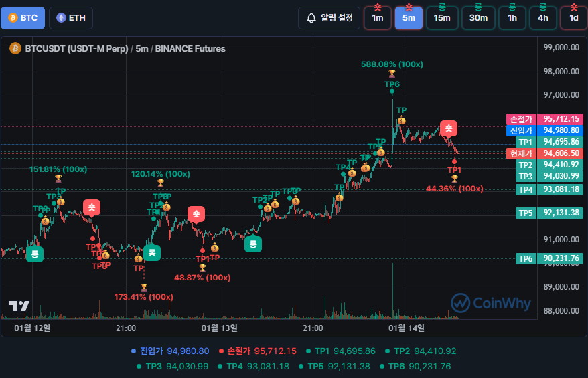Click the bell icon in 알림 설정
The width and height of the screenshot is (588, 378).
pos(311,18)
